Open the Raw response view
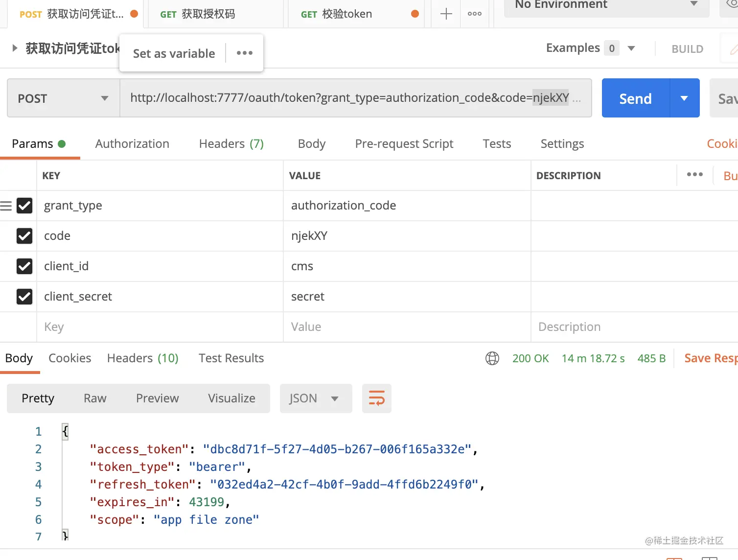Viewport: 738px width, 560px height. coord(94,398)
